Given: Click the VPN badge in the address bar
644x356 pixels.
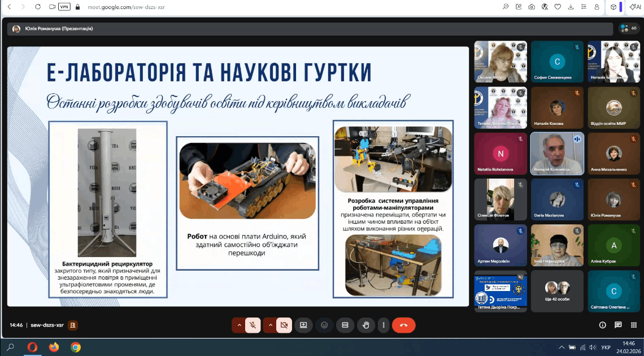Looking at the screenshot, I should pos(64,7).
